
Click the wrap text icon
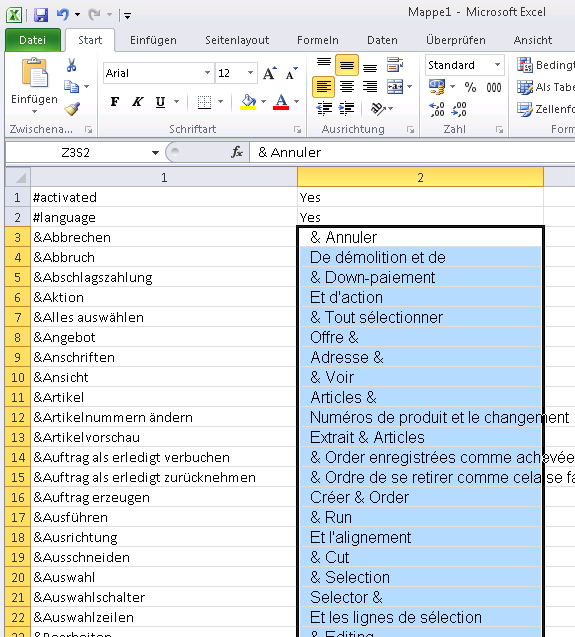point(395,65)
